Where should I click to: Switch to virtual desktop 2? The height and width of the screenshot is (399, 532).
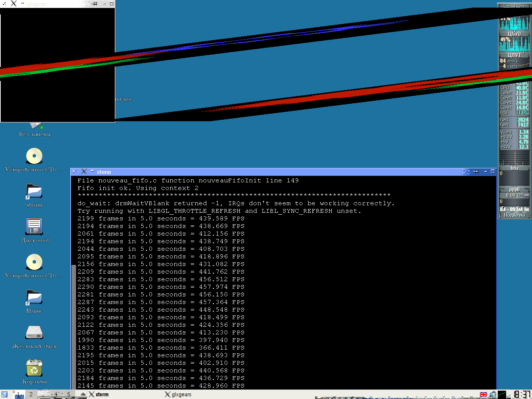point(31,394)
